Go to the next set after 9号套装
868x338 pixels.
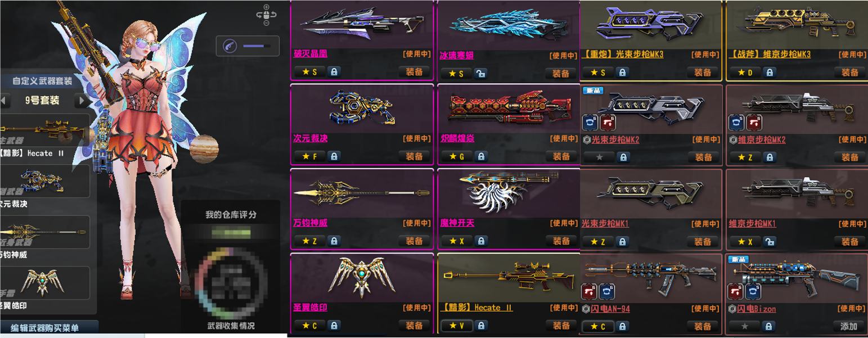tap(82, 101)
